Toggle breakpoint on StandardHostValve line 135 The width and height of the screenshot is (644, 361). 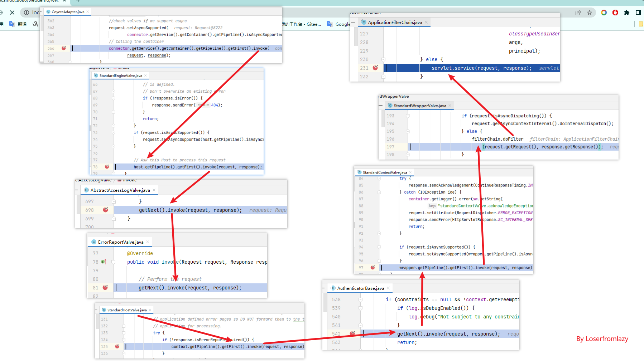pos(117,346)
